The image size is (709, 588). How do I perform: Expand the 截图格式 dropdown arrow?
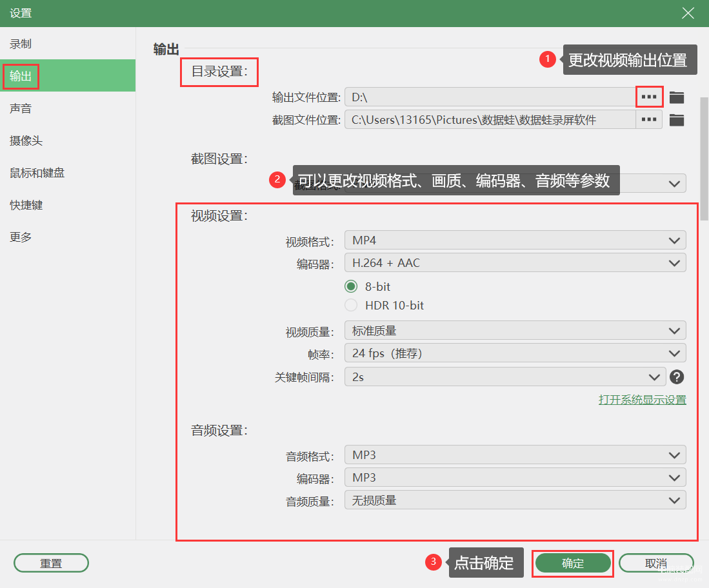click(674, 184)
